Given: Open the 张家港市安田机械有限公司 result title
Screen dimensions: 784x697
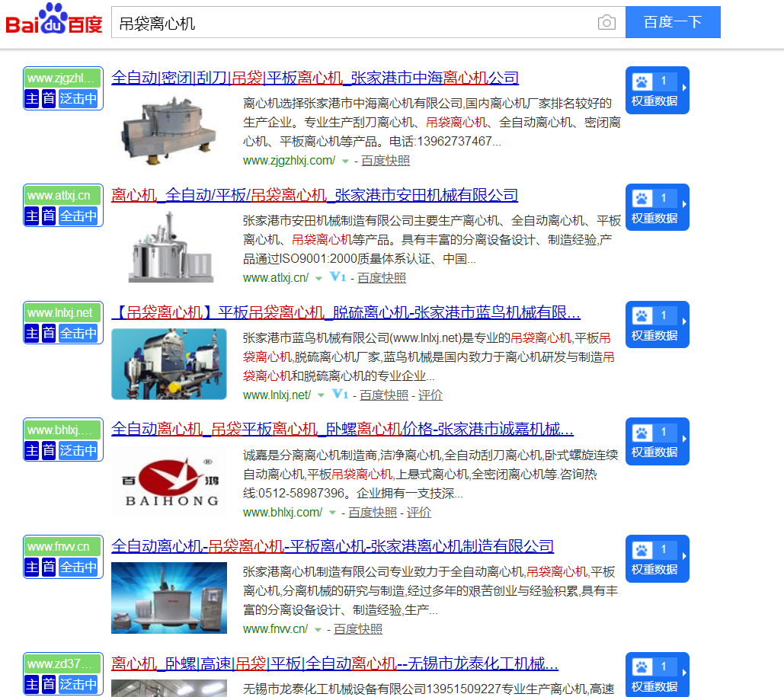Looking at the screenshot, I should (x=314, y=195).
